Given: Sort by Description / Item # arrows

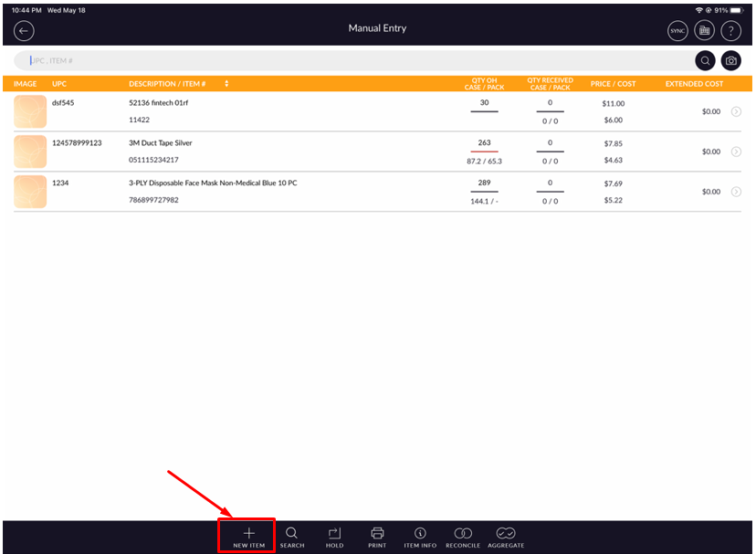Looking at the screenshot, I should (226, 84).
